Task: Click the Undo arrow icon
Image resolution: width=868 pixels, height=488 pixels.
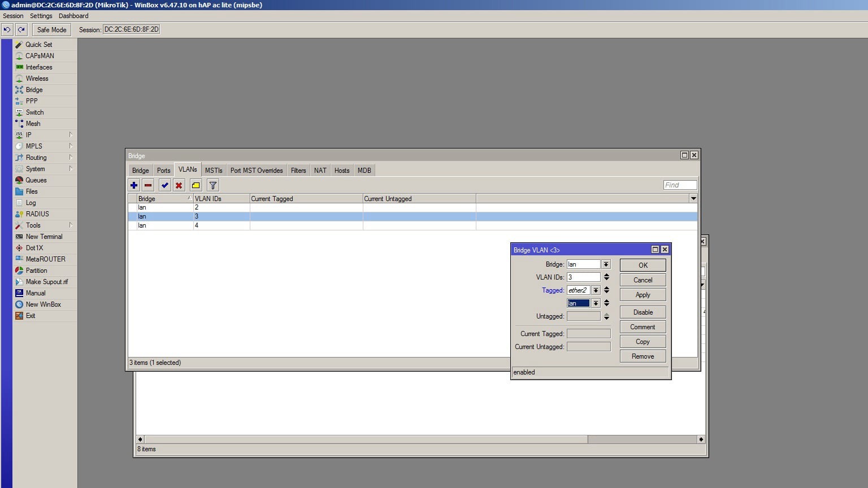Action: coord(7,29)
